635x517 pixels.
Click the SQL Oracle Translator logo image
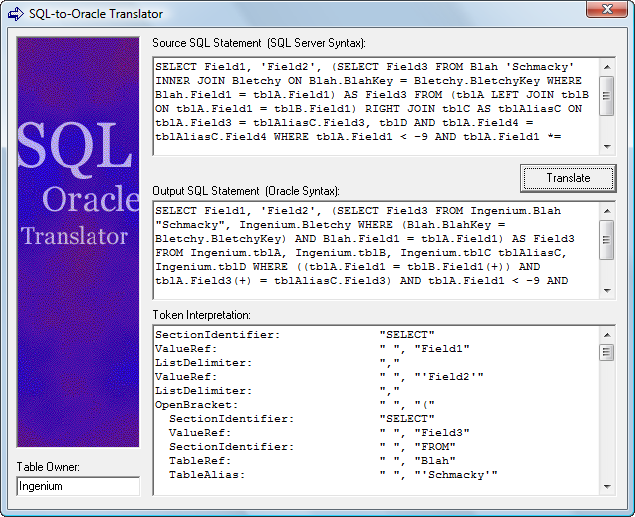(x=78, y=240)
